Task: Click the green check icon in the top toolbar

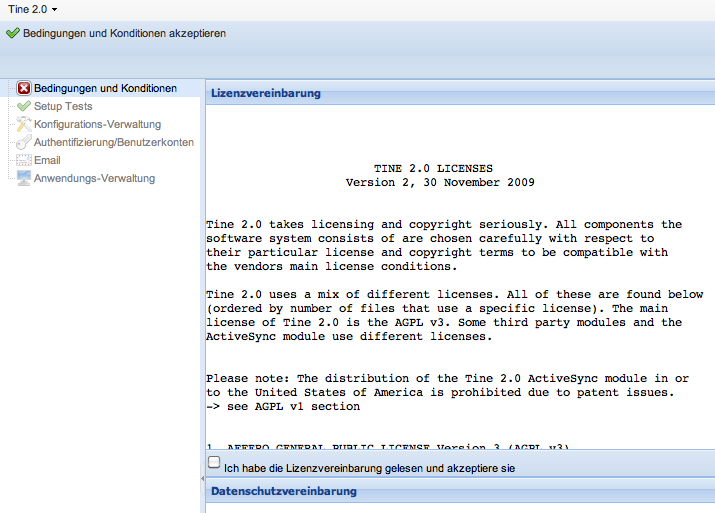Action: pos(12,33)
